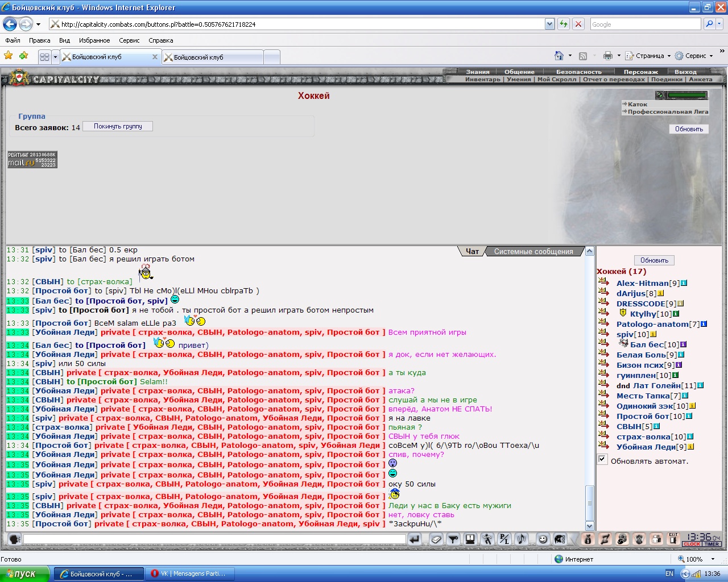Click the helmet icon next to smileys
This screenshot has width=728, height=582.
[x=560, y=539]
